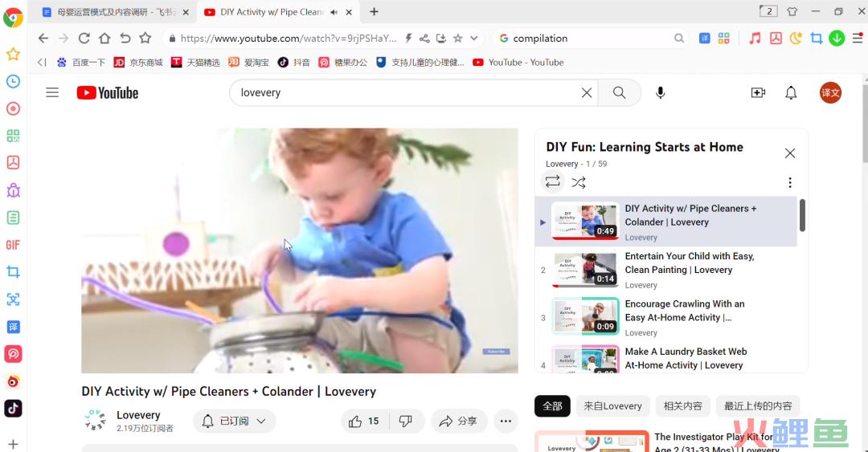The image size is (868, 452).
Task: Open the YouTube - YouTube bookmark
Action: (518, 63)
